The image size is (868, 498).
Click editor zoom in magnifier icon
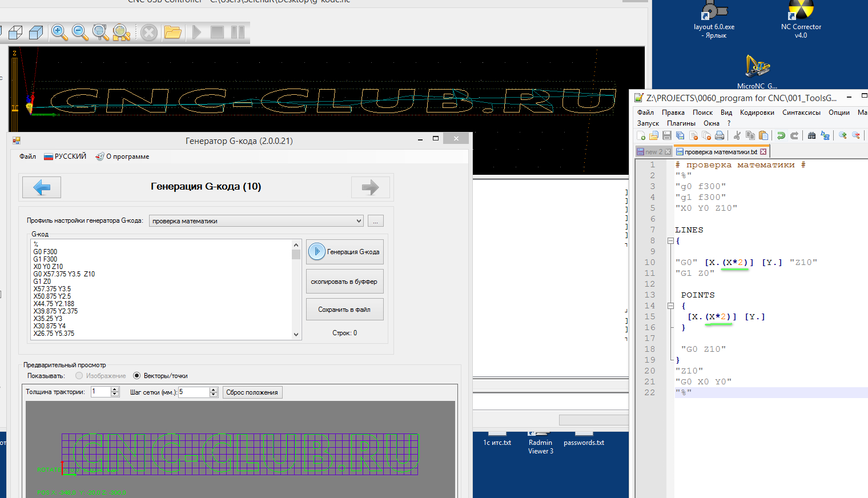(842, 136)
